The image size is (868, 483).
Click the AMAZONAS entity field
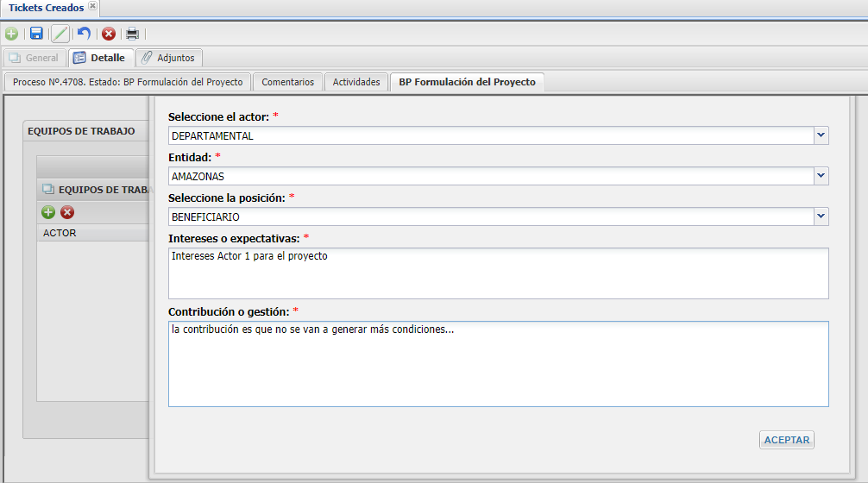(x=491, y=176)
